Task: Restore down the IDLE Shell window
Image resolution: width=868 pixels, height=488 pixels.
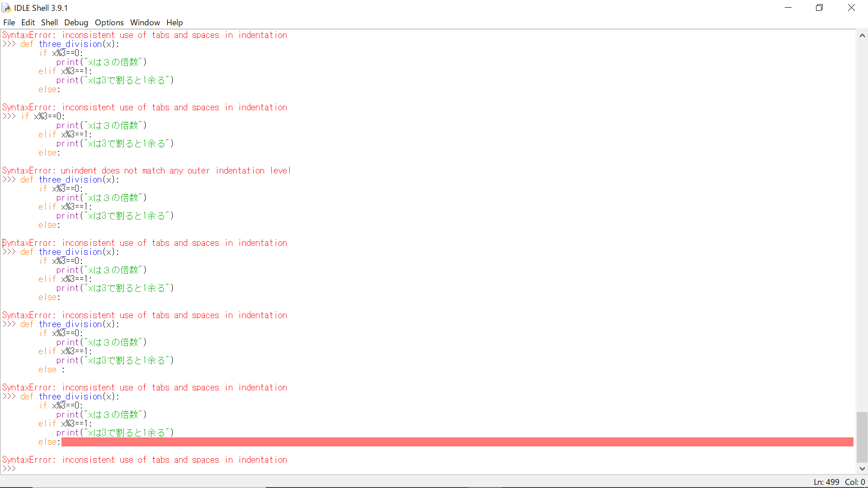Action: click(820, 8)
